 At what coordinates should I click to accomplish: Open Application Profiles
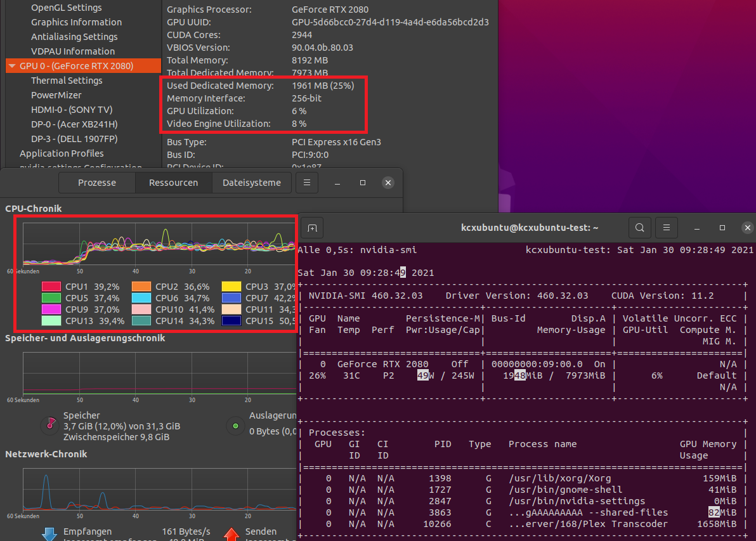62,153
